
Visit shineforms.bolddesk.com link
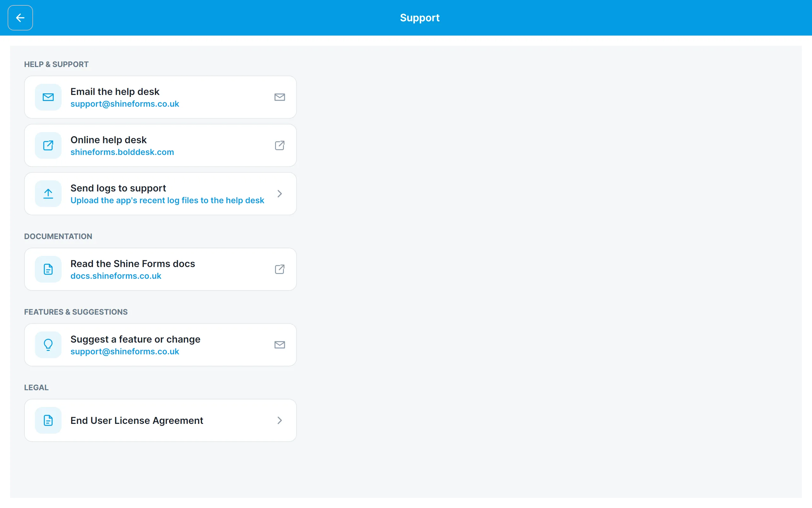pyautogui.click(x=122, y=152)
